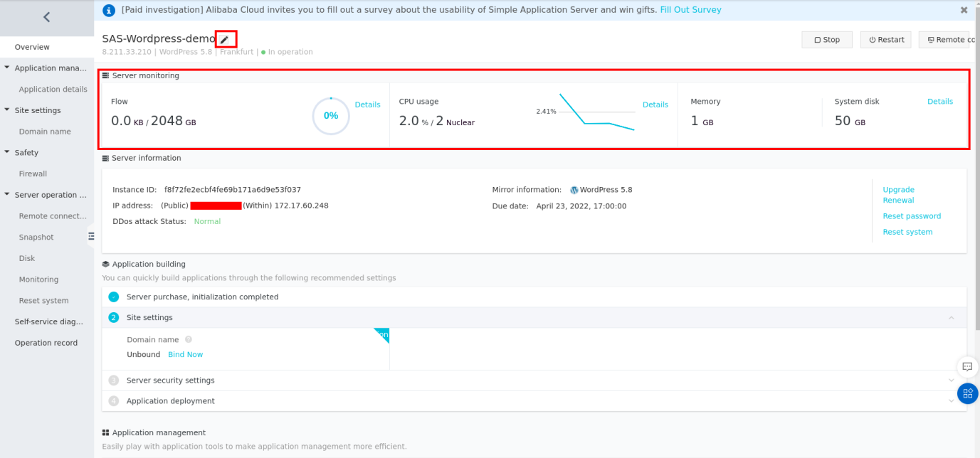The width and height of the screenshot is (980, 458).
Task: Click the Normal DDos status text
Action: [207, 221]
